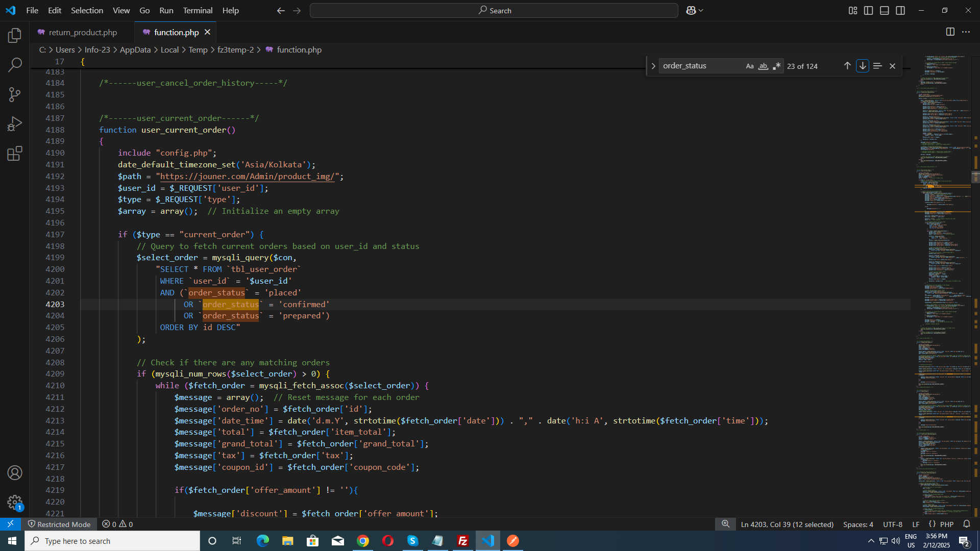Toggle Match Whole Word in find widget
The width and height of the screenshot is (980, 551).
pos(763,66)
